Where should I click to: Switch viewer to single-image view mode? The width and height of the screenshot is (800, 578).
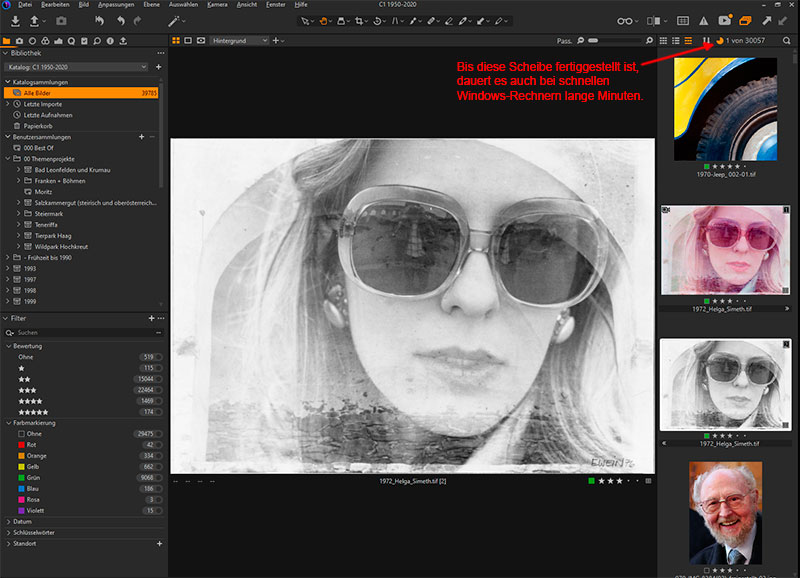tap(188, 40)
